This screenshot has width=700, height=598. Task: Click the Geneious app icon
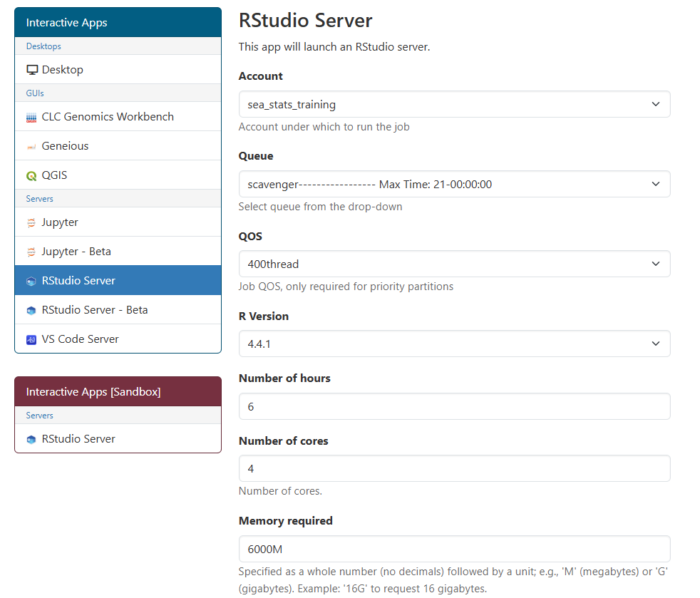pyautogui.click(x=31, y=147)
